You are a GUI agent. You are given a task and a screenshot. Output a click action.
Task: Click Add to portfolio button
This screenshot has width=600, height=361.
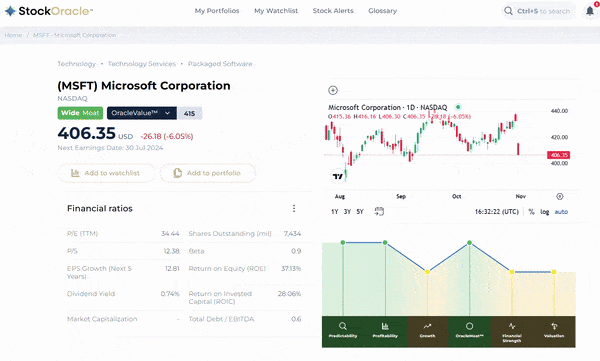pos(208,173)
